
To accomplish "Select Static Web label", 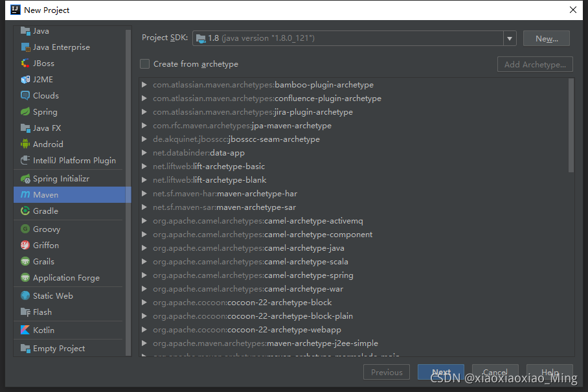I will point(53,296).
